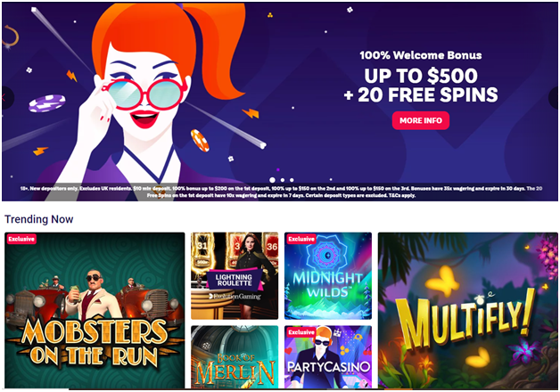Click the 100% Welcome Bonus headline

[x=421, y=55]
